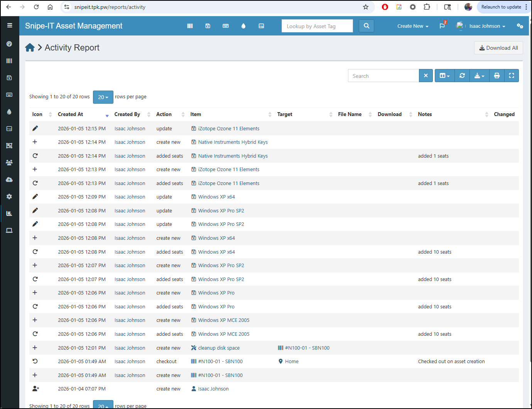
Task: Click the hamburger menu toggle icon
Action: pos(10,25)
